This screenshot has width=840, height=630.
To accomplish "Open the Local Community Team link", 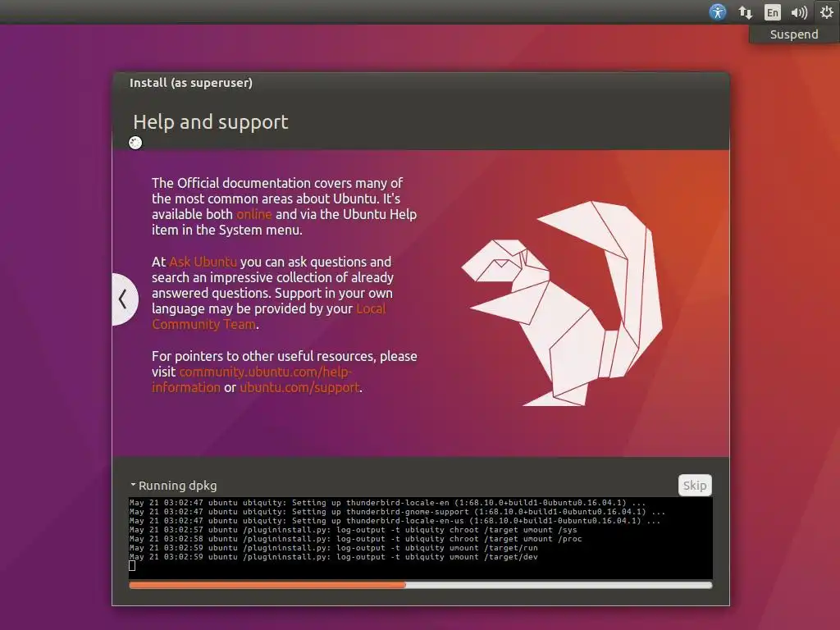I will pos(268,317).
